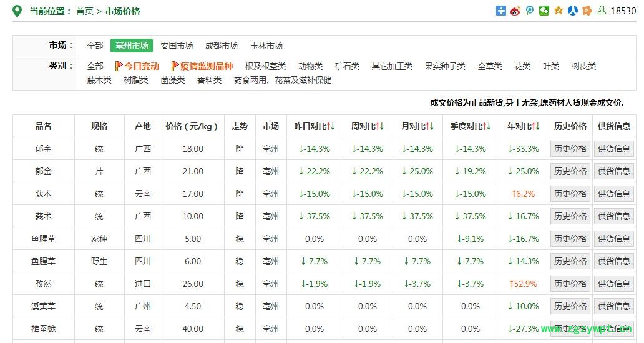Switch to 成都市场 market filter
This screenshot has width=644, height=343.
222,46
